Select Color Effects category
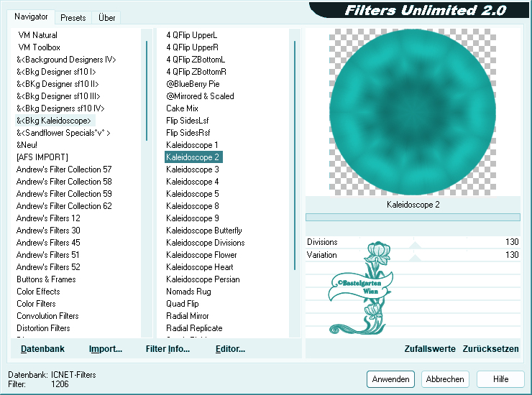The height and width of the screenshot is (395, 532). pos(38,292)
